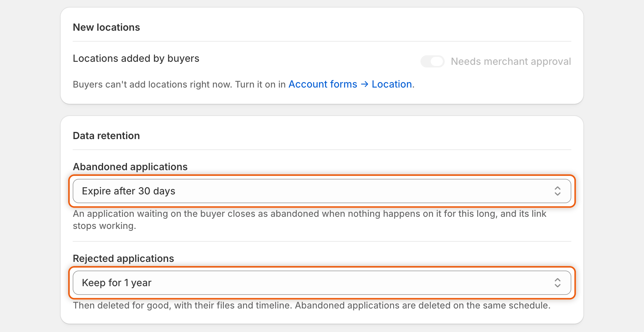Click the 'Then deleted for good' help text
The height and width of the screenshot is (332, 644).
click(x=311, y=305)
